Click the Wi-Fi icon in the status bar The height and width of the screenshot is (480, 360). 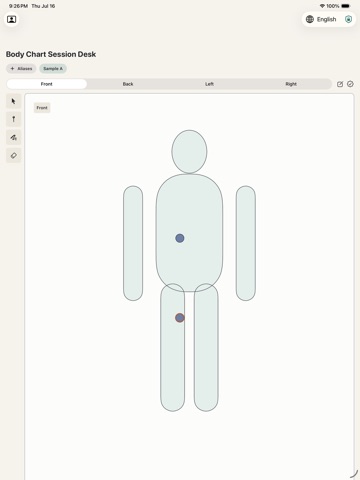[x=322, y=6]
